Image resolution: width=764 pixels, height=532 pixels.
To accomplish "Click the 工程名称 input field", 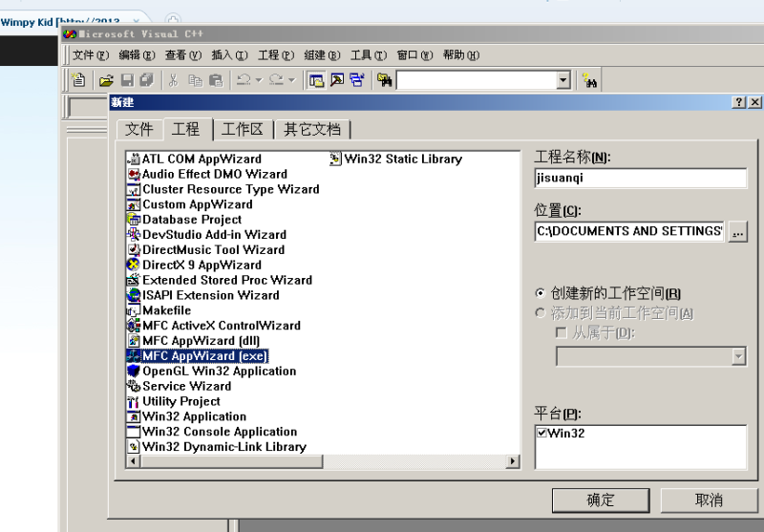I will coord(640,178).
